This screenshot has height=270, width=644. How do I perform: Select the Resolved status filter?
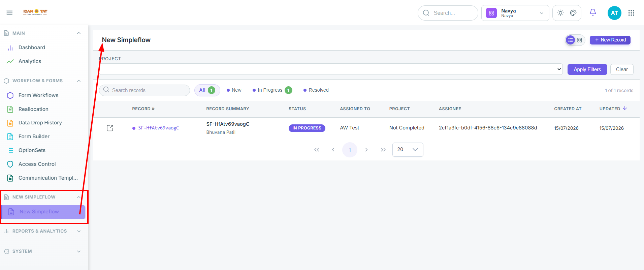pos(316,90)
